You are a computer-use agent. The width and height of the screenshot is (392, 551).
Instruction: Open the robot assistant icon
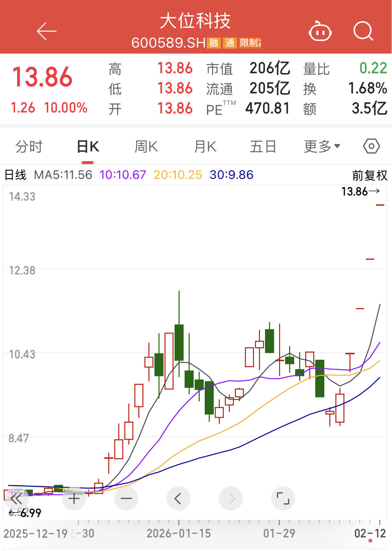(x=320, y=31)
